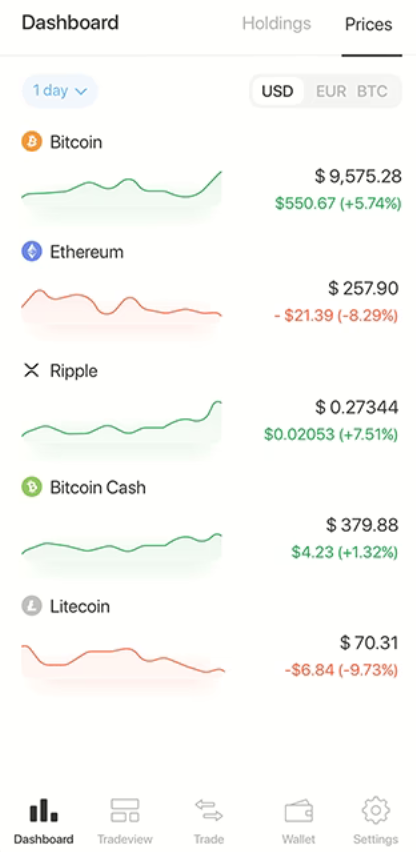Switch to the Holdings tab
The image size is (416, 852).
(276, 23)
